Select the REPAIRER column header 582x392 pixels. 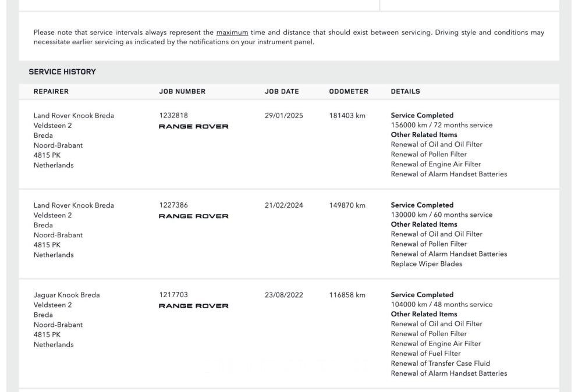(x=51, y=92)
